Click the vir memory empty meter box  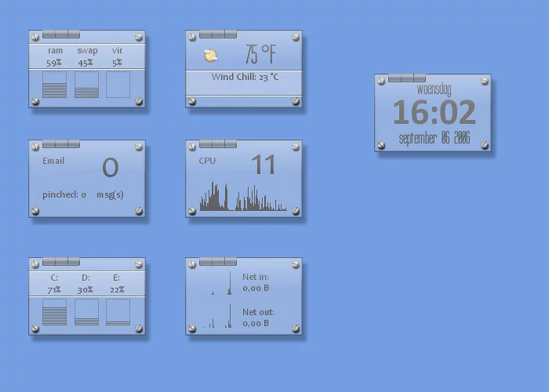[118, 85]
